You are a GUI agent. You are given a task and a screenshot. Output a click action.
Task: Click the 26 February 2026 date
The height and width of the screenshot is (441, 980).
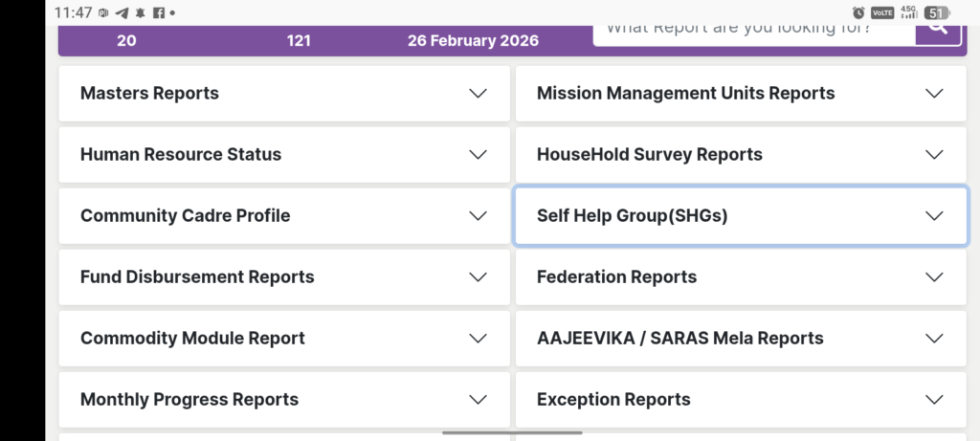pyautogui.click(x=473, y=41)
